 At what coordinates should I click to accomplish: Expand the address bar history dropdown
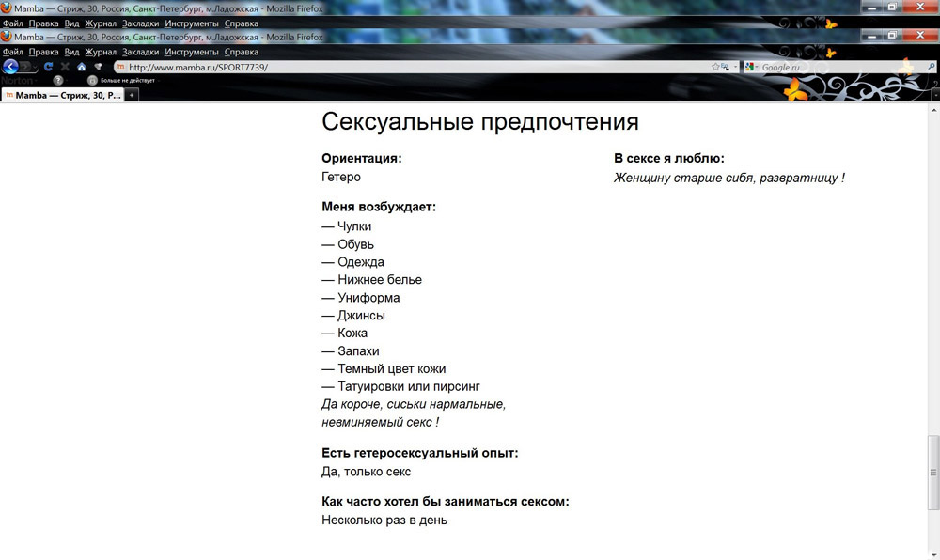(735, 67)
